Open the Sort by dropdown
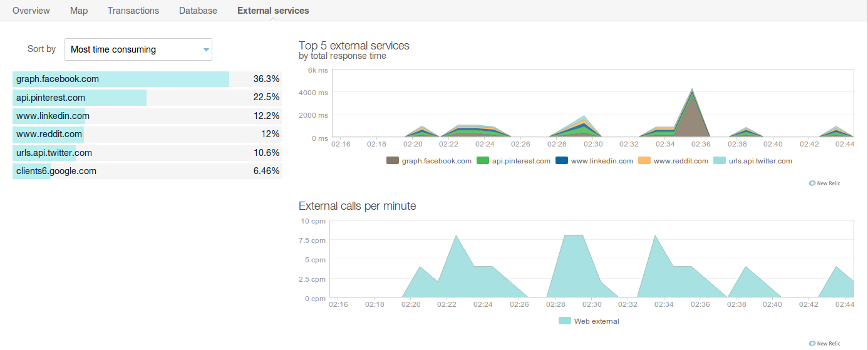The image size is (868, 350). 138,49
